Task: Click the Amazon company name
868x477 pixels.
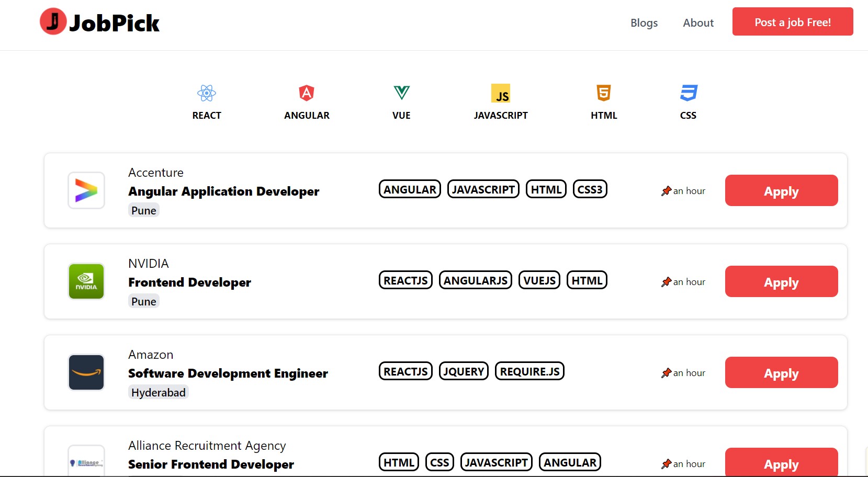Action: pos(151,355)
